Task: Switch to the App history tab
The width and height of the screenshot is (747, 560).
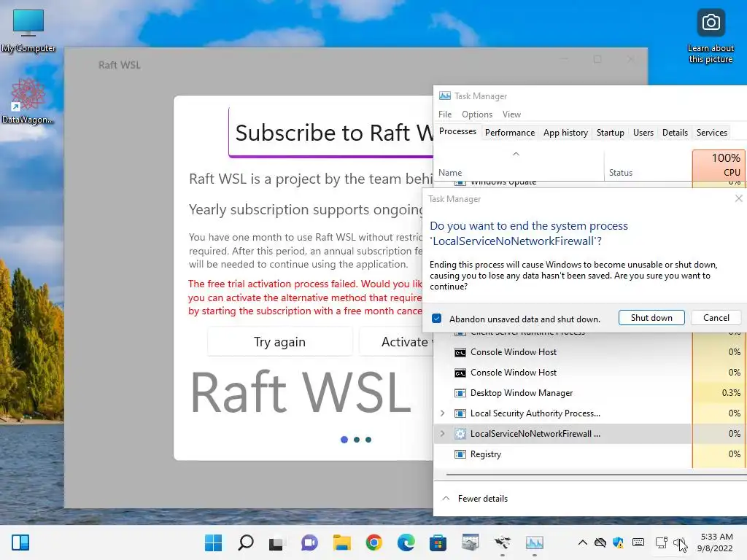Action: [565, 133]
